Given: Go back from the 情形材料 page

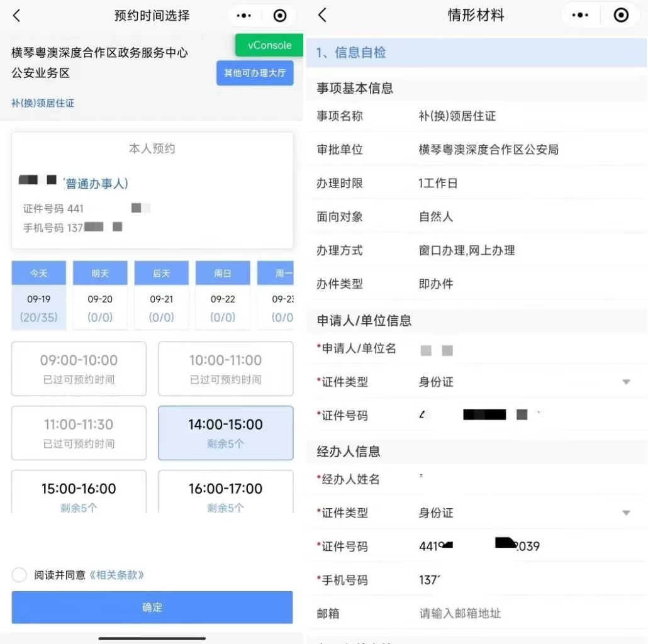Looking at the screenshot, I should click(322, 16).
